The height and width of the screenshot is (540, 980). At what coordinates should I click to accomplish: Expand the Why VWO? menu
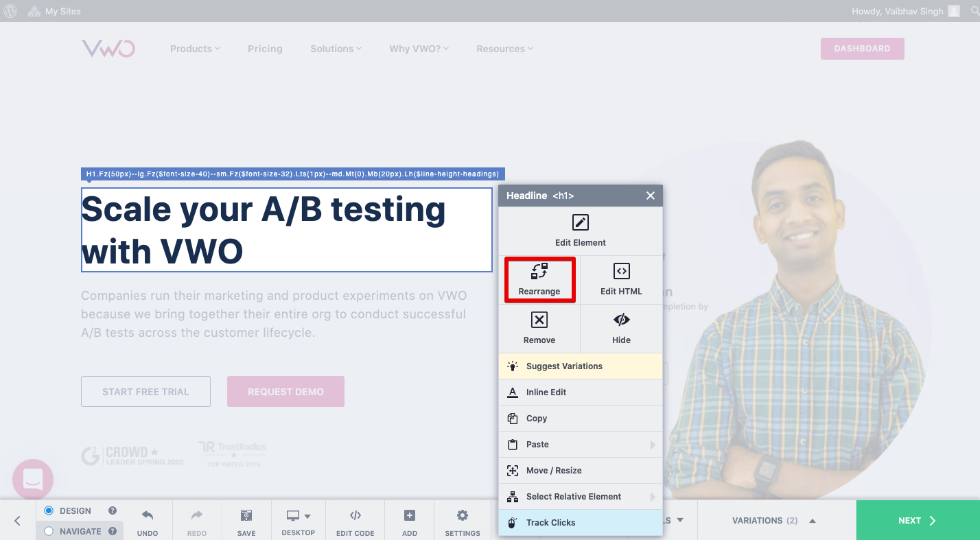[x=419, y=49]
